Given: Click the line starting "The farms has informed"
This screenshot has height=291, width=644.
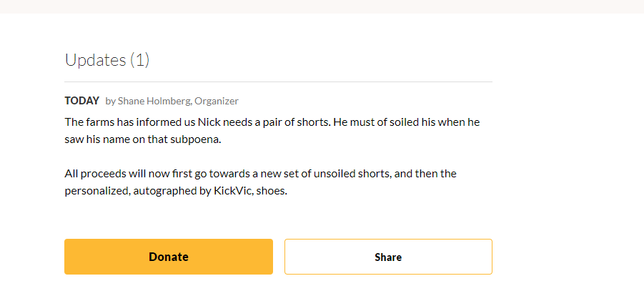Looking at the screenshot, I should pos(272,122).
